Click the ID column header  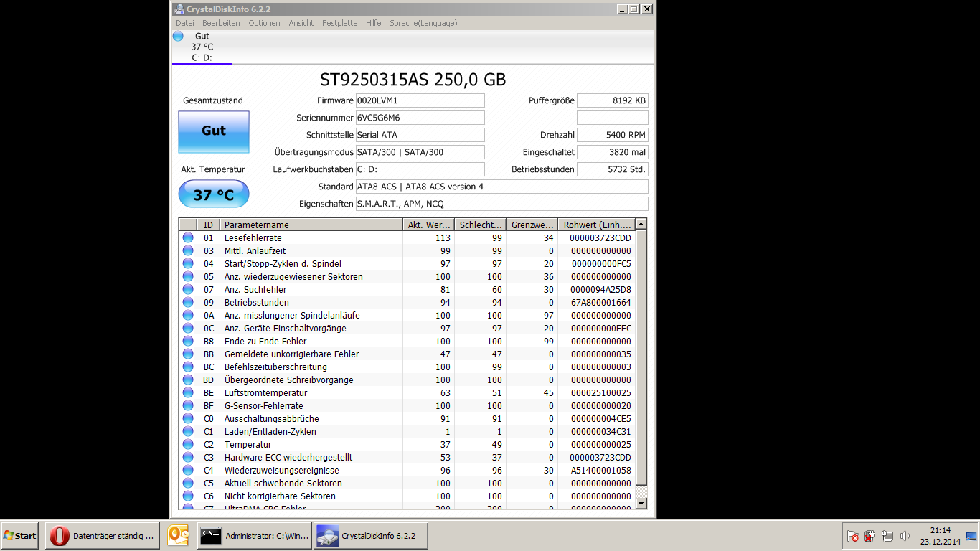(x=208, y=225)
